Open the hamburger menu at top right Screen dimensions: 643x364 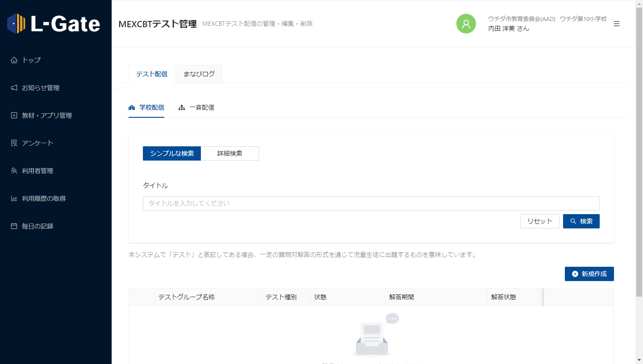617,24
